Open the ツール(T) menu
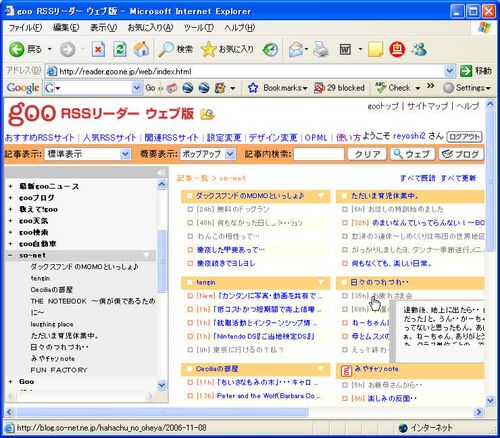 [x=199, y=28]
